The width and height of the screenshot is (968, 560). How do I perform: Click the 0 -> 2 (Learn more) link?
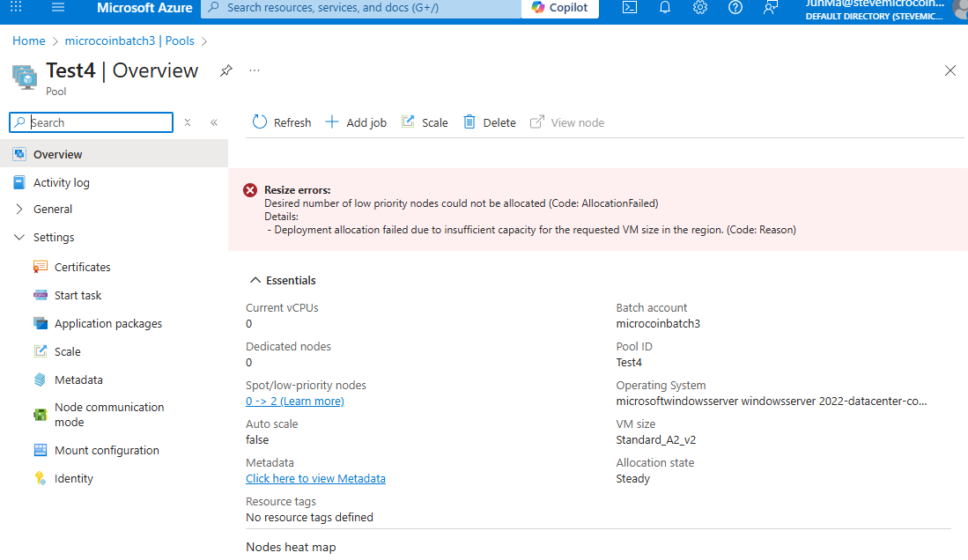pos(295,402)
